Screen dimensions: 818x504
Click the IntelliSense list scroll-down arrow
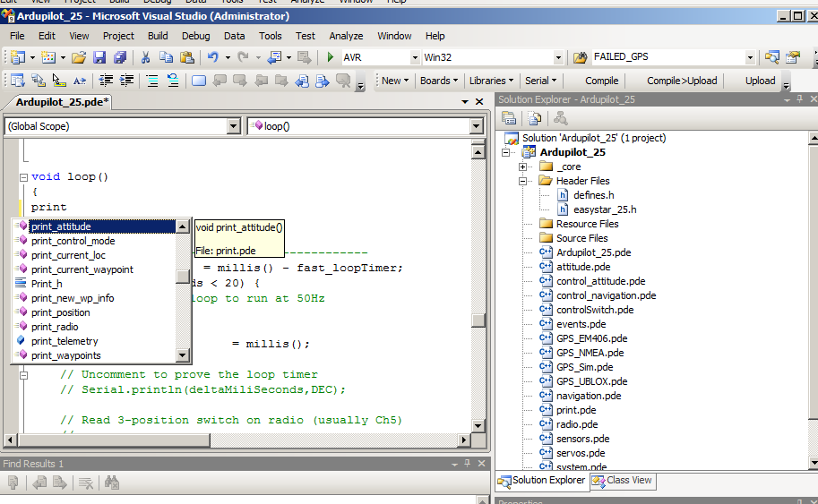tap(182, 355)
